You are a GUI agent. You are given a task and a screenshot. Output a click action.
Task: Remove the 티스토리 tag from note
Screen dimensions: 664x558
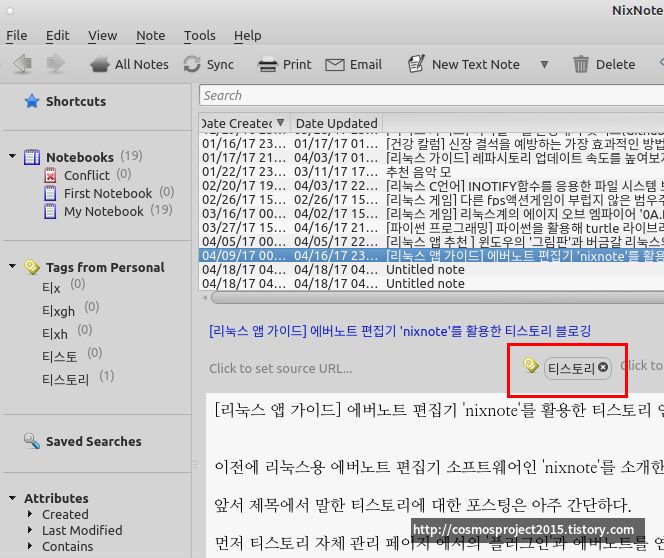click(603, 367)
